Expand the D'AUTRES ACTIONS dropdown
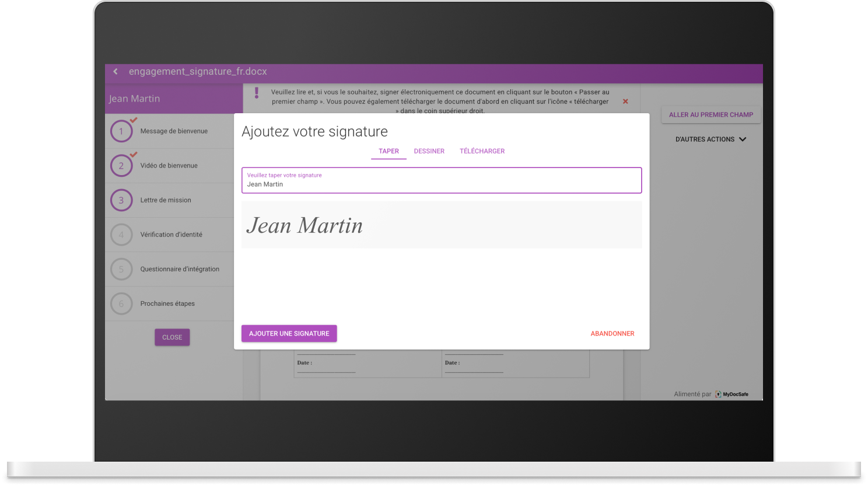Screen dimensions: 868x485 [710, 139]
